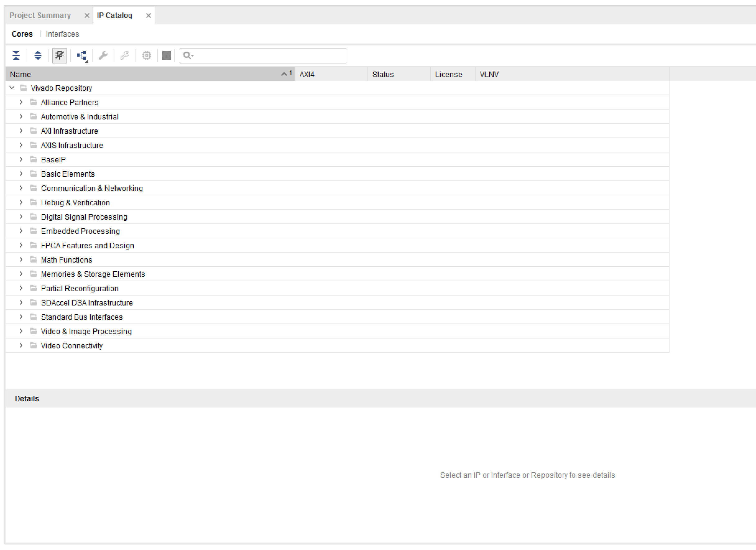Open the group by hierarchy options
Screen dimensions: 756x550
pos(82,56)
